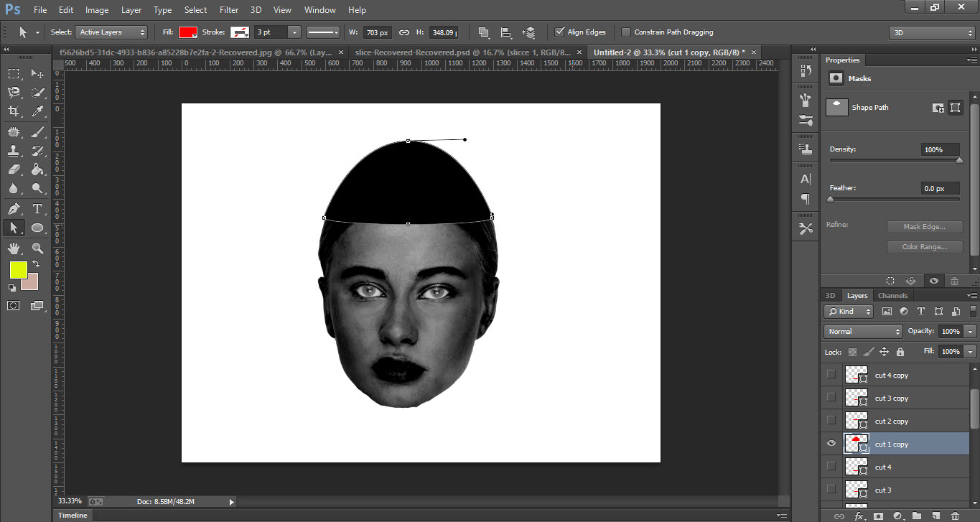Uncheck the Align Edges checkbox

(560, 32)
